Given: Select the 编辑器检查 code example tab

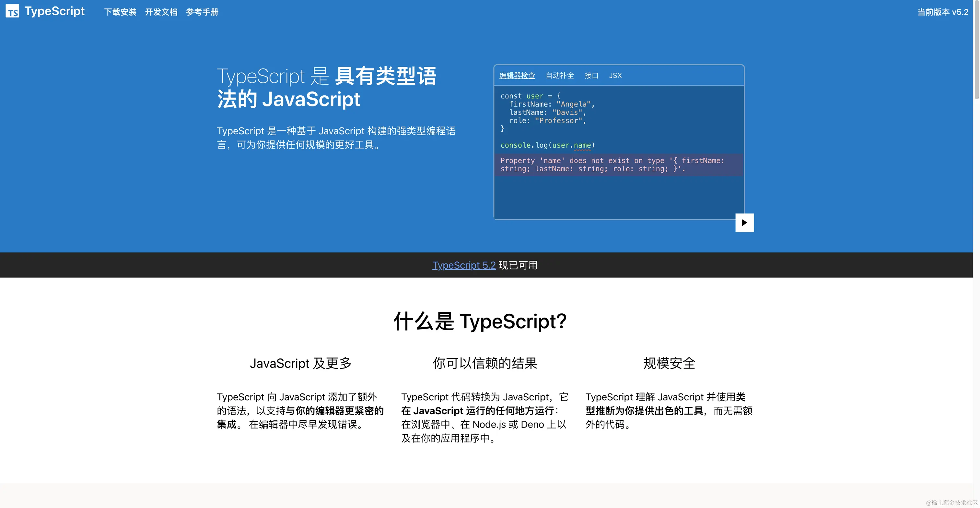Looking at the screenshot, I should click(x=517, y=75).
